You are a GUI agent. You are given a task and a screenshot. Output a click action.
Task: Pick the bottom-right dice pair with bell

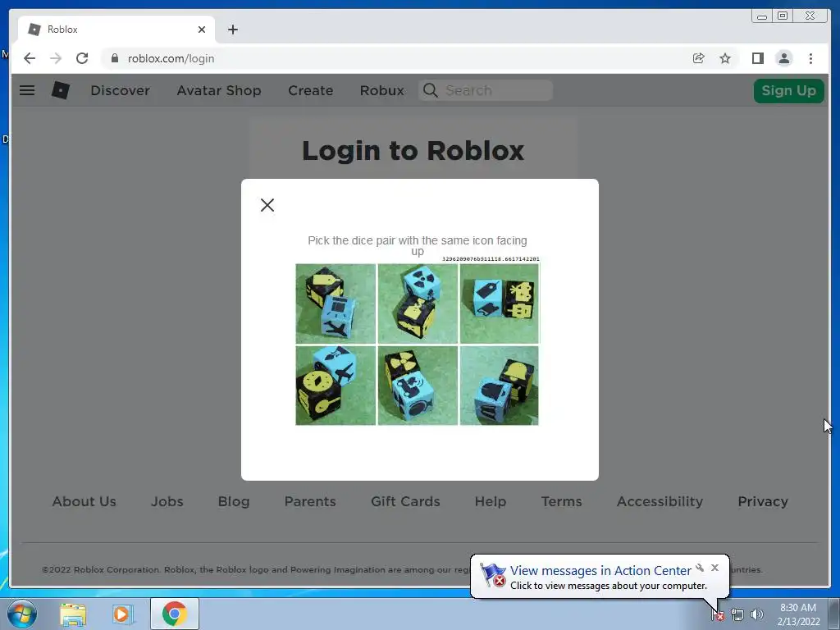[x=500, y=386]
